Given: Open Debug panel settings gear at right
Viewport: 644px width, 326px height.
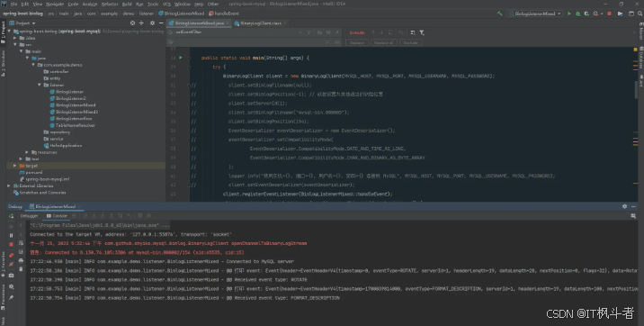Looking at the screenshot, I should [625, 206].
